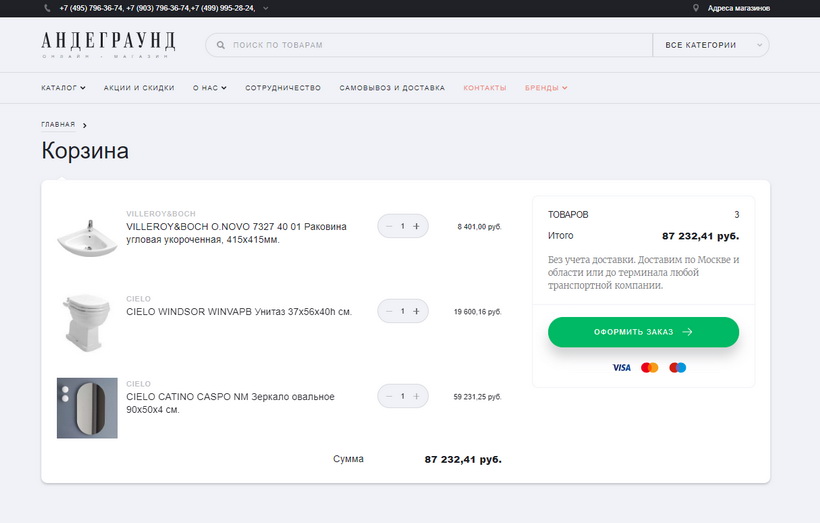Click the phone handset icon in the top bar
This screenshot has width=820, height=523.
48,8
